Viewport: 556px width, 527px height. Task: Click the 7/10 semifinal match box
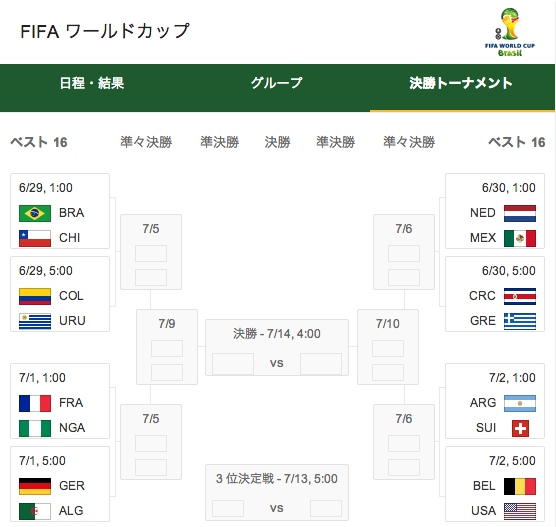(388, 347)
